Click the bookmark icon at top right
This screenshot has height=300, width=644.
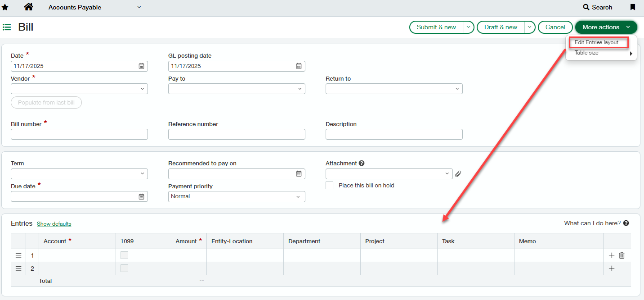pos(633,7)
